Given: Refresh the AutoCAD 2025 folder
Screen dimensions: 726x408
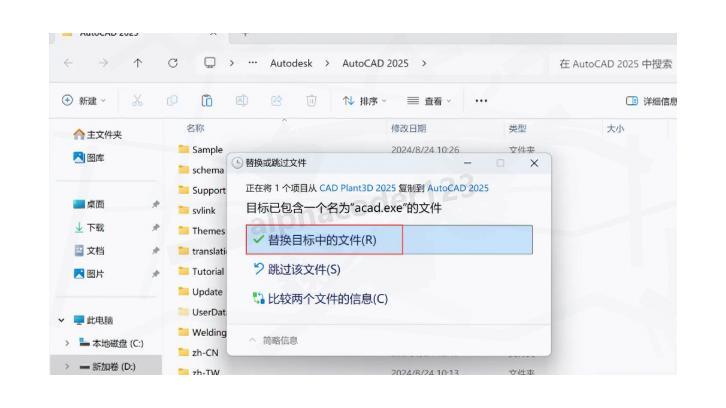Looking at the screenshot, I should tap(173, 63).
